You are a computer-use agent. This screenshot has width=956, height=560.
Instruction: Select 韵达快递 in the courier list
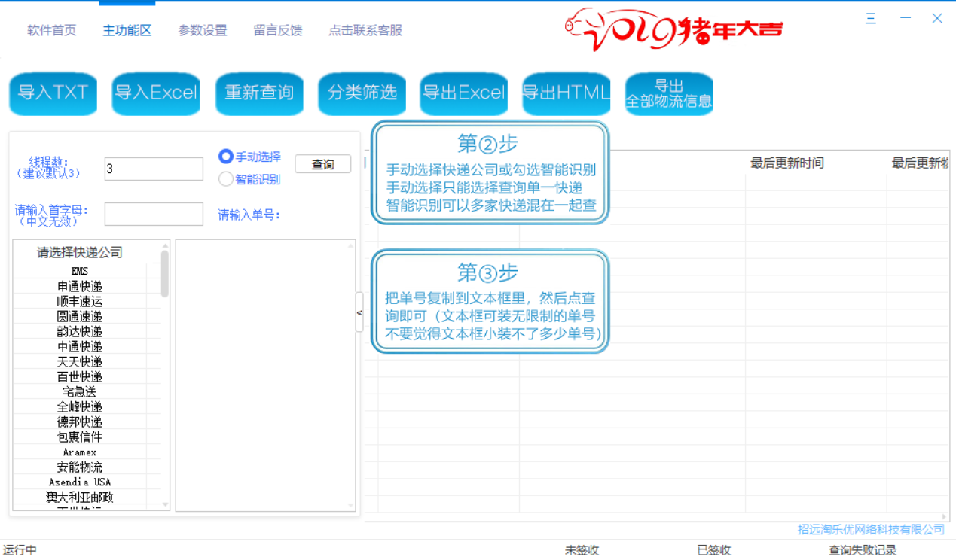pyautogui.click(x=80, y=331)
